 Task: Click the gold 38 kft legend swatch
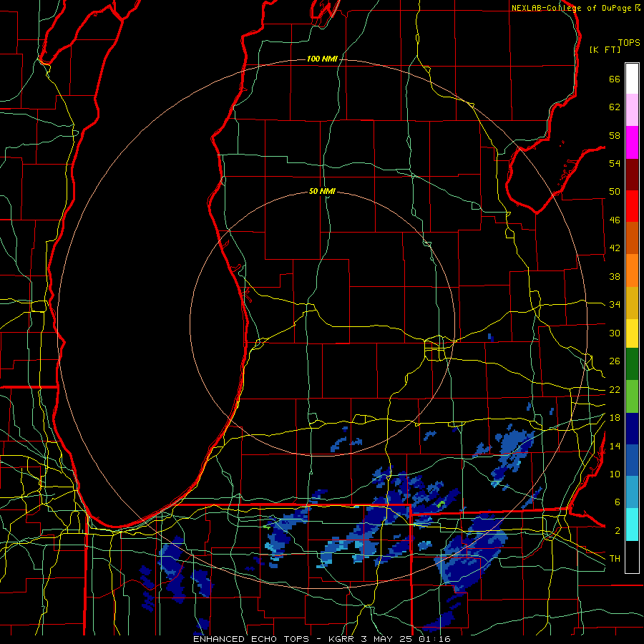[632, 302]
